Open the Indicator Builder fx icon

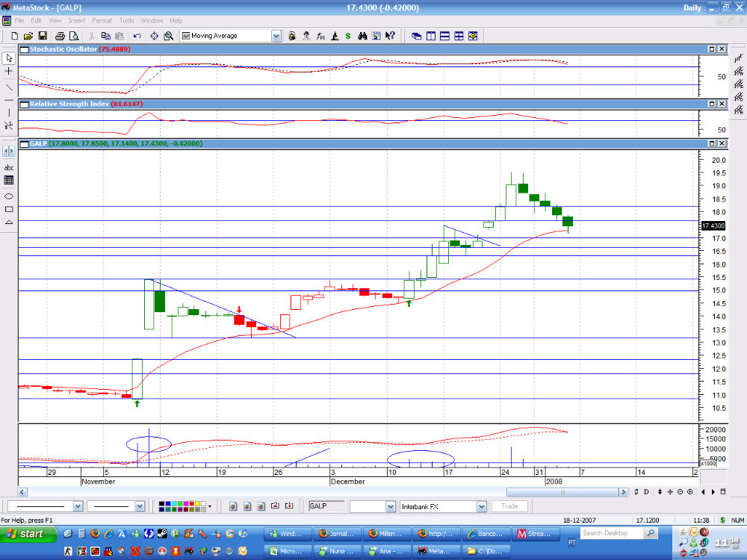point(320,36)
